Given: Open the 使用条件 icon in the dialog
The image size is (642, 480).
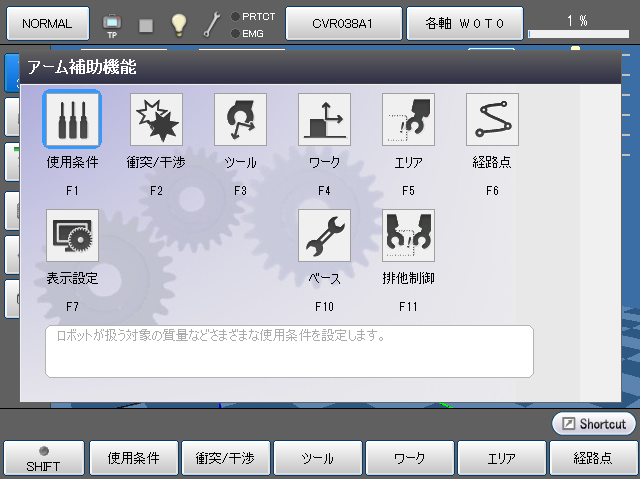Looking at the screenshot, I should tap(72, 120).
